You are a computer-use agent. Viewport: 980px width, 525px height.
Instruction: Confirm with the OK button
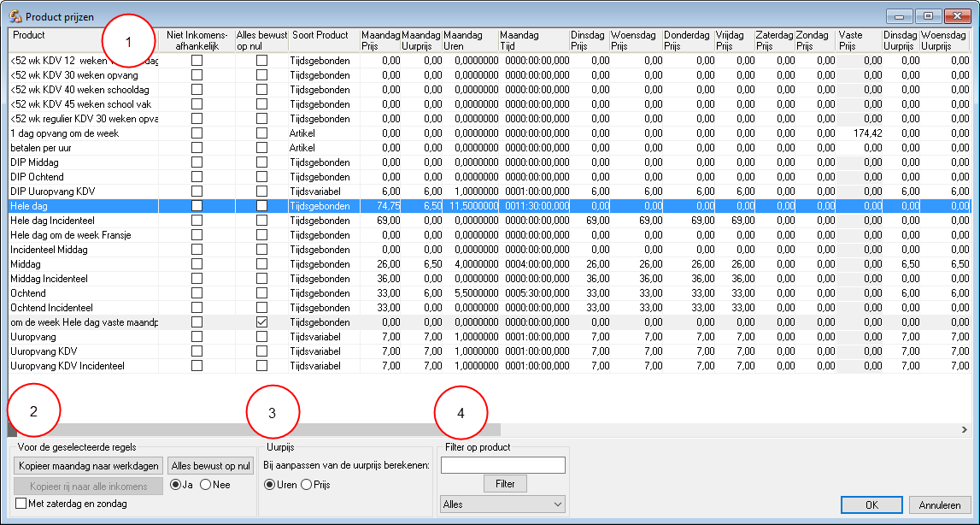[x=871, y=504]
